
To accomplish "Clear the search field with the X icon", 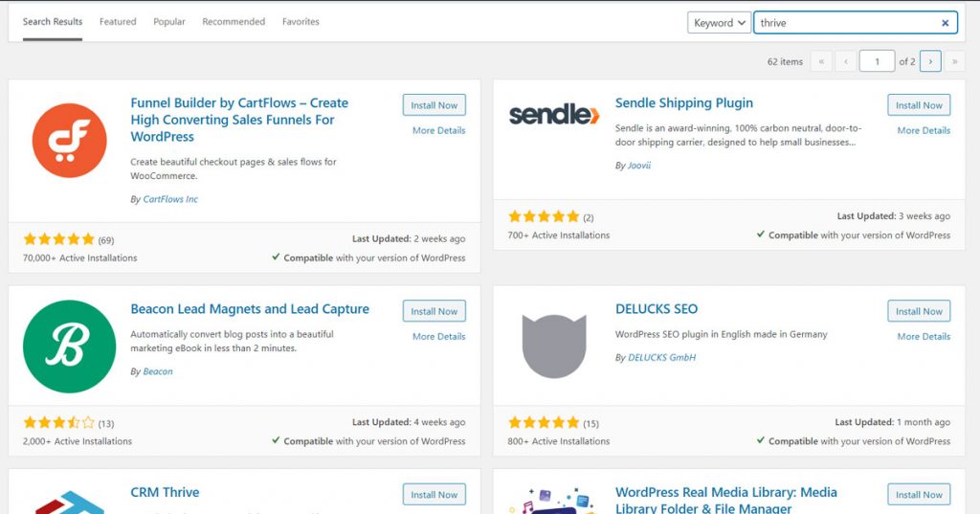I will 945,23.
